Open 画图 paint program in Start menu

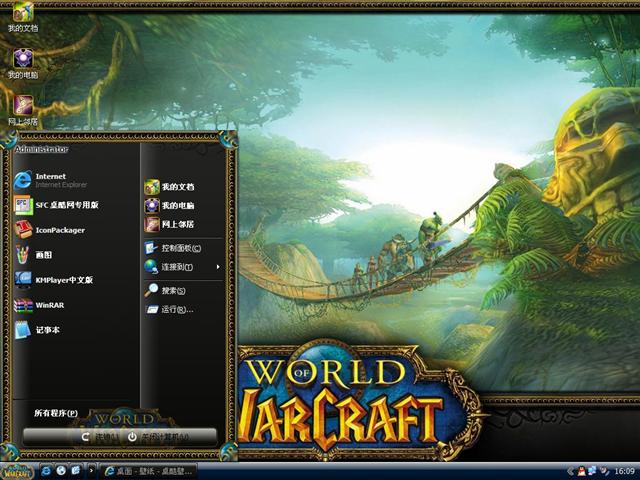pos(33,255)
